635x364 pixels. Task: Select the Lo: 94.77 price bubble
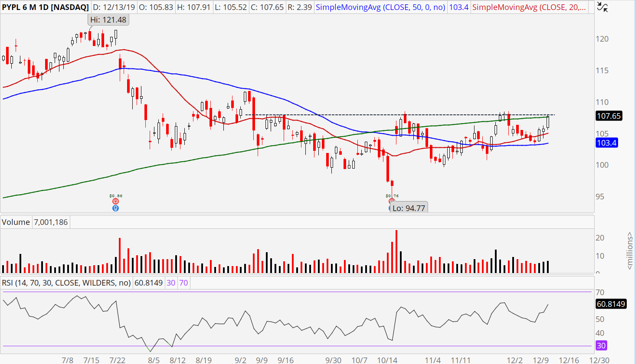pos(409,208)
